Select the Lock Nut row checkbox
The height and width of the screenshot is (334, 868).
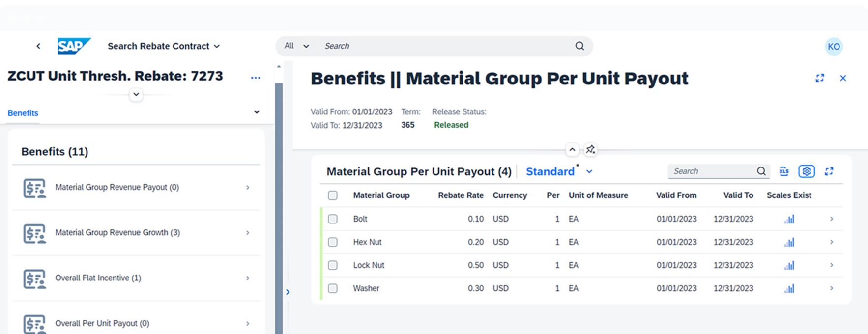point(333,265)
